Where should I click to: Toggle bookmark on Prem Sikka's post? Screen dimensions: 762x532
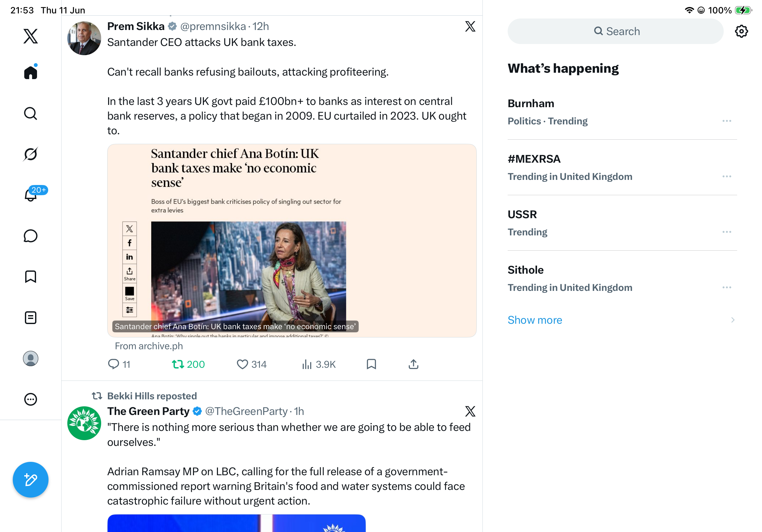(x=371, y=364)
